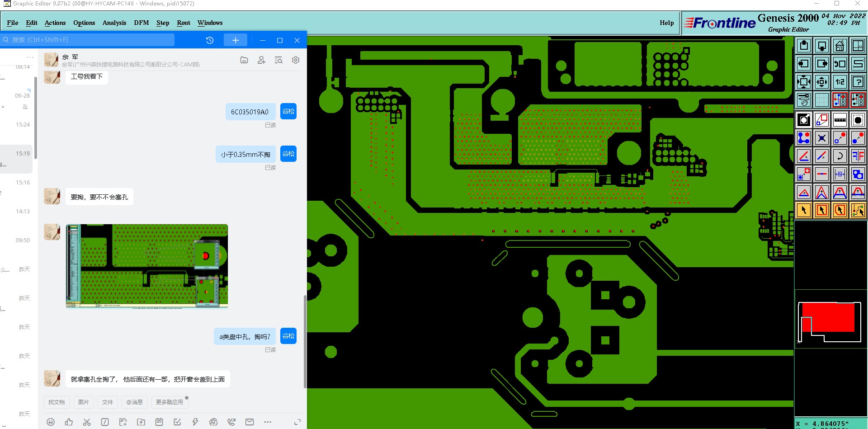Click the octagon feature selection icon
The width and height of the screenshot is (868, 429).
(858, 120)
